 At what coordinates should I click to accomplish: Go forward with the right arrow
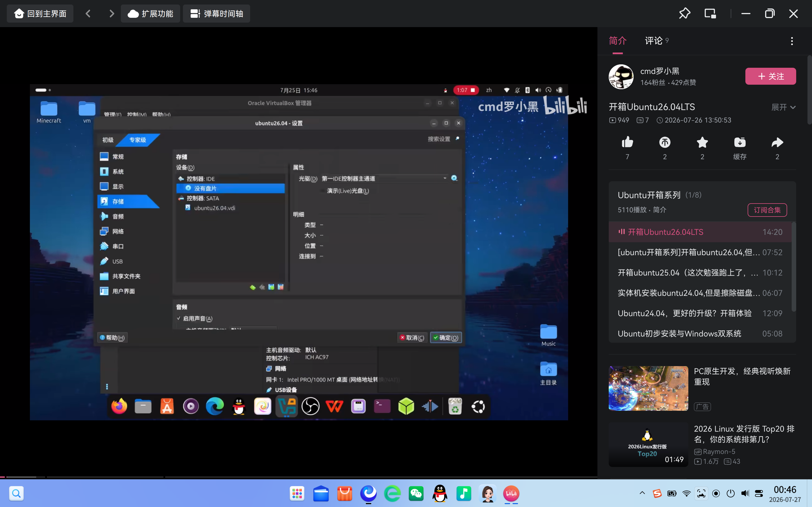[x=112, y=14]
